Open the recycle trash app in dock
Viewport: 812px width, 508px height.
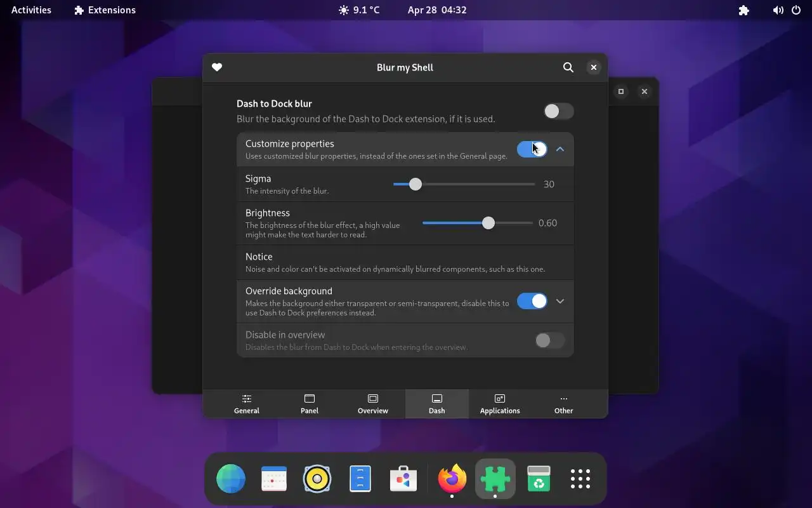[539, 479]
